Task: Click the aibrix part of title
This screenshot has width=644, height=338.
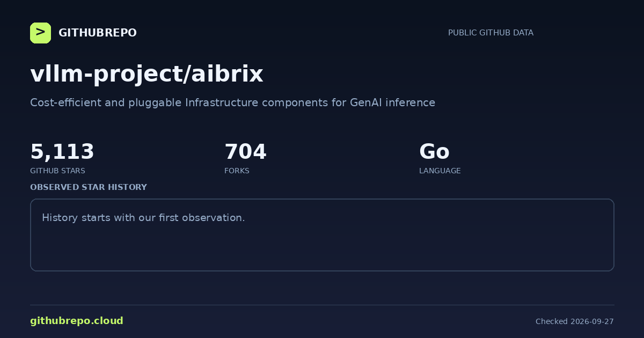Action: pyautogui.click(x=227, y=74)
